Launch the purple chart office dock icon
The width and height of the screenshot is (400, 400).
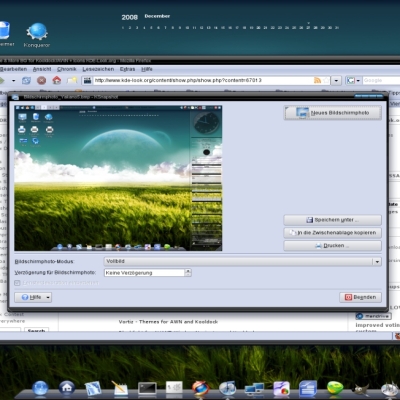click(282, 389)
